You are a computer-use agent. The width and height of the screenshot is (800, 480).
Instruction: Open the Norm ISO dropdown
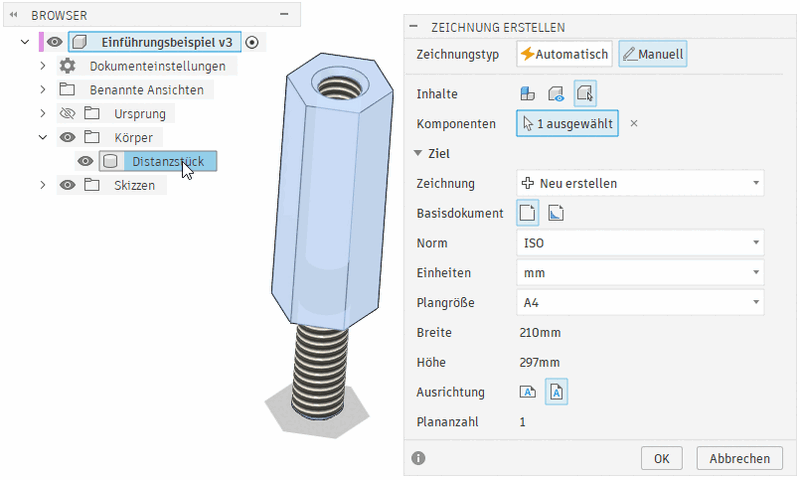pyautogui.click(x=640, y=243)
